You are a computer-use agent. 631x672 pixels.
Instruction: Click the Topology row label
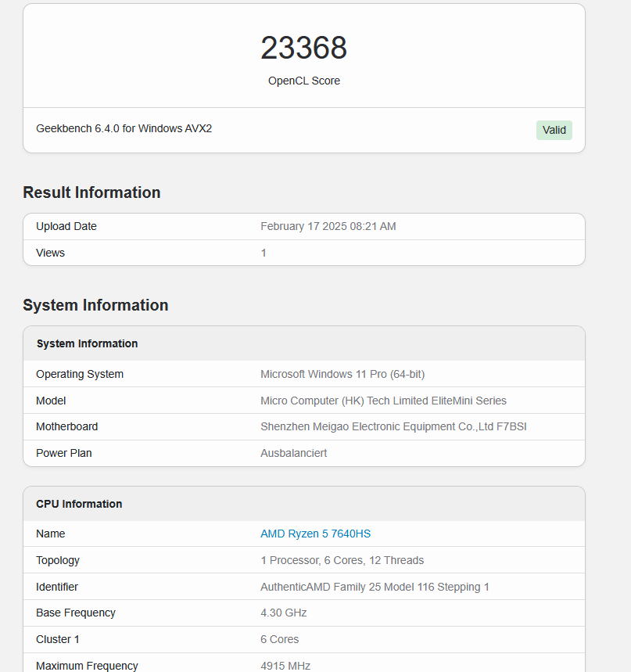pyautogui.click(x=58, y=560)
